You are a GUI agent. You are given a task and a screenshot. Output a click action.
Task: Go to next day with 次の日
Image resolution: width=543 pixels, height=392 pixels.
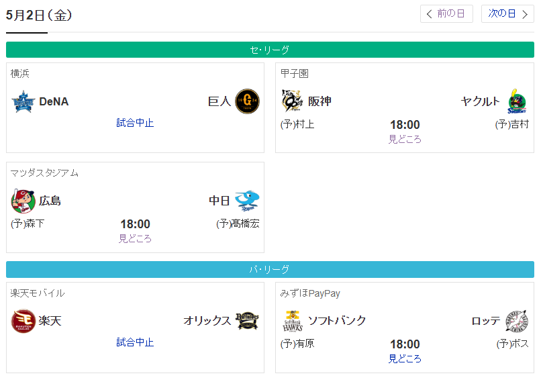click(x=507, y=14)
